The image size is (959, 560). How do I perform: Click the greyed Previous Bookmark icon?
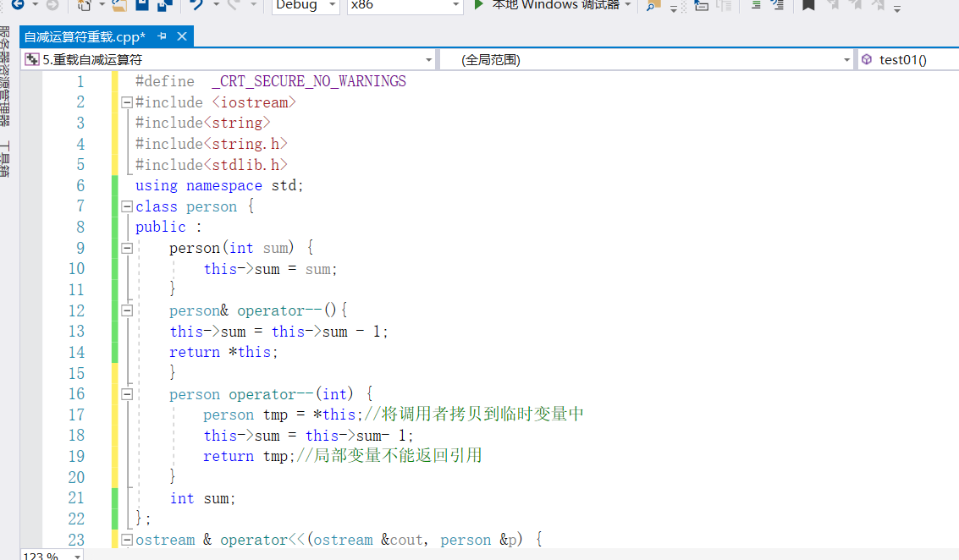point(832,5)
